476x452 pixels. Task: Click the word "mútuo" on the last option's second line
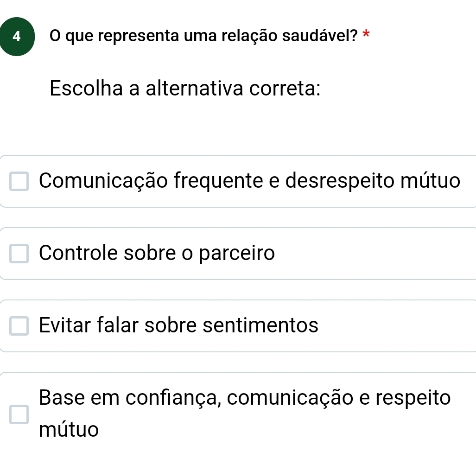click(69, 430)
